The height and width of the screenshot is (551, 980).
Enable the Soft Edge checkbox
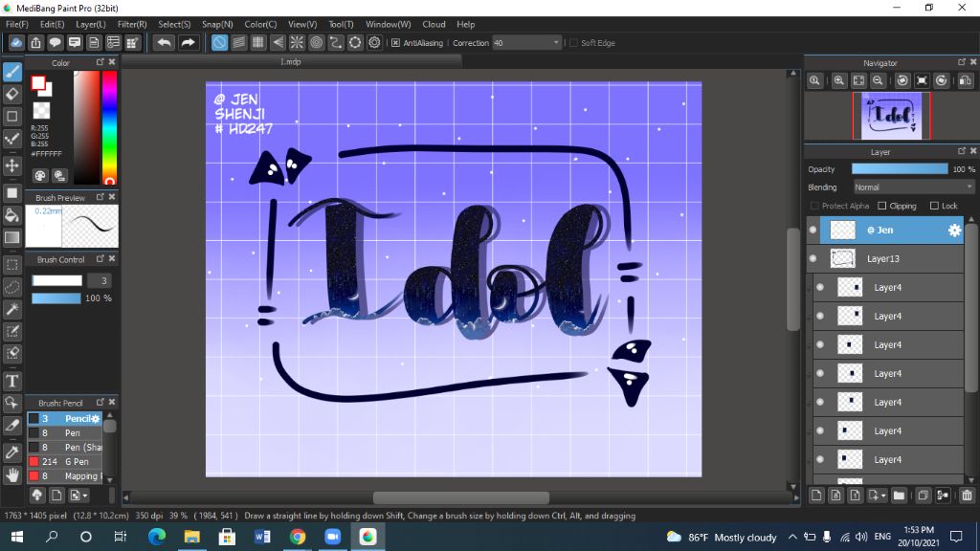(573, 42)
